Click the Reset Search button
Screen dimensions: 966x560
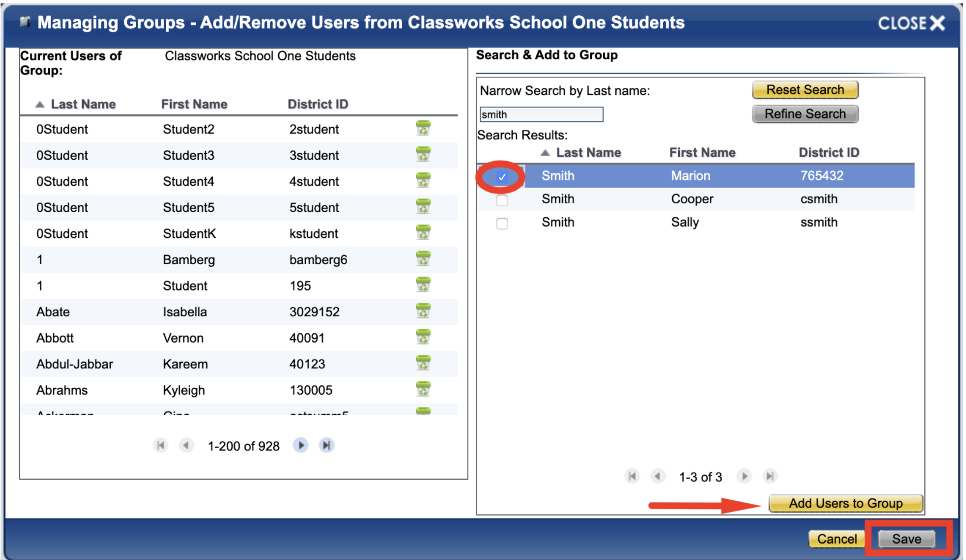(805, 90)
